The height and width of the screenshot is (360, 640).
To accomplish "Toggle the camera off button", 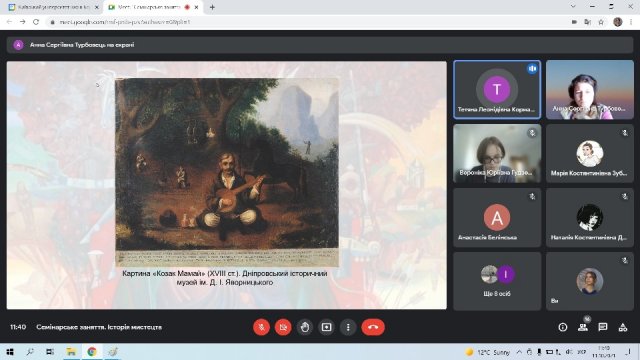I will [283, 327].
